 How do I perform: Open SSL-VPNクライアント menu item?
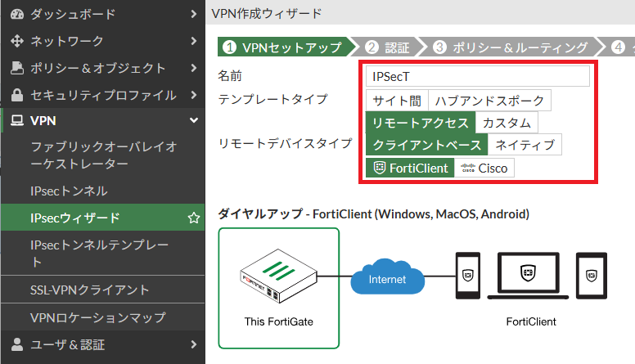coord(103,290)
